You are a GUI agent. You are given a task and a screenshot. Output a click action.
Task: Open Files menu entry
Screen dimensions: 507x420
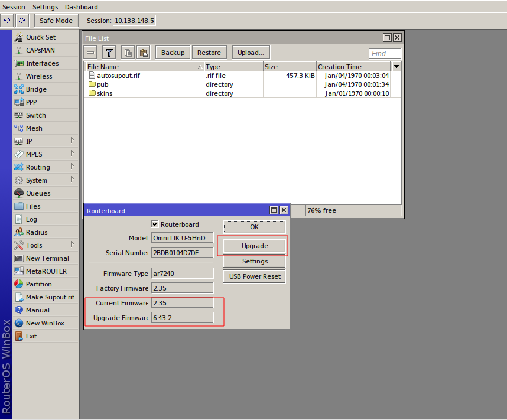click(45, 206)
